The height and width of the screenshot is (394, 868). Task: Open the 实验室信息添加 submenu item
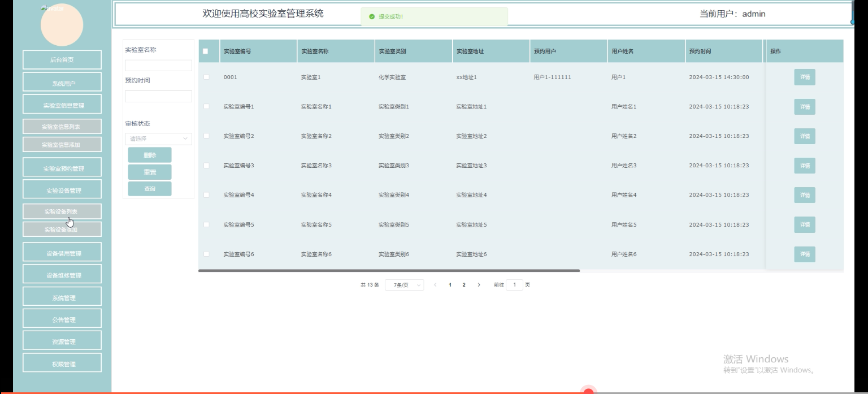(62, 144)
